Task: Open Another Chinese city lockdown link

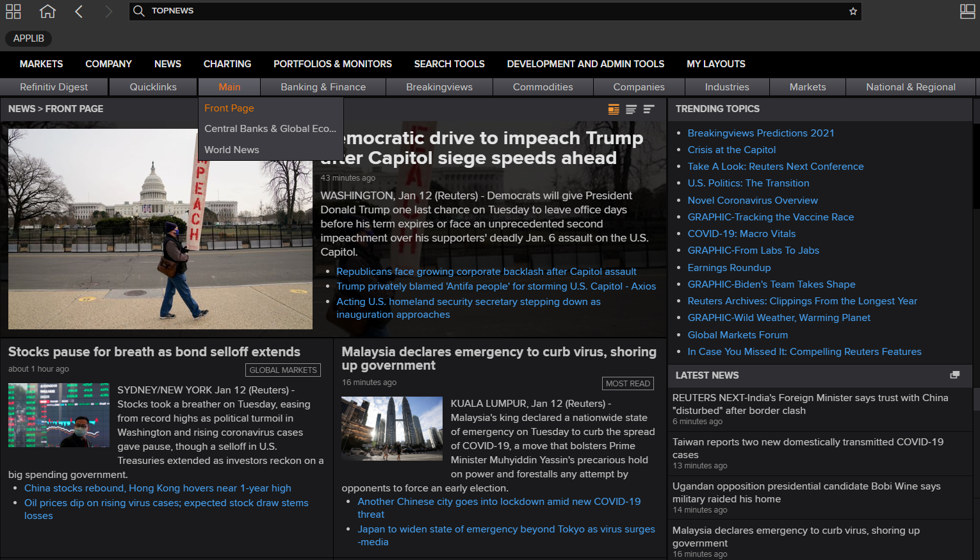Action: tap(499, 508)
